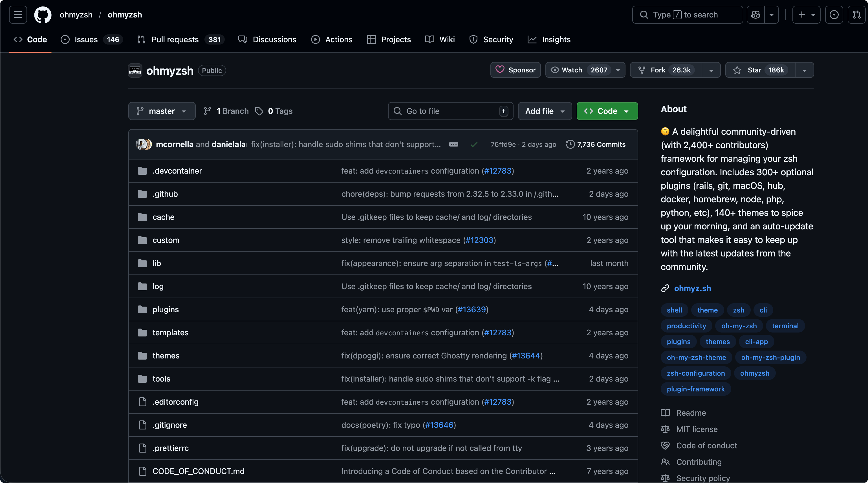Click the green commit status checkmark
This screenshot has width=868, height=483.
click(x=474, y=145)
